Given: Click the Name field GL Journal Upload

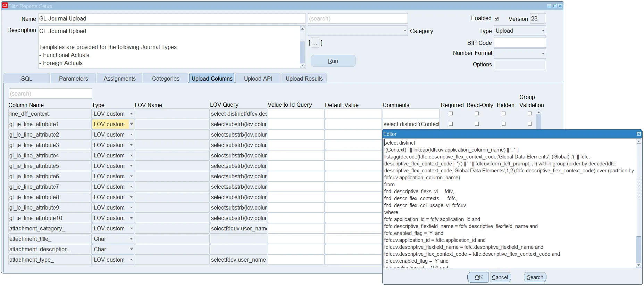Looking at the screenshot, I should (x=172, y=18).
